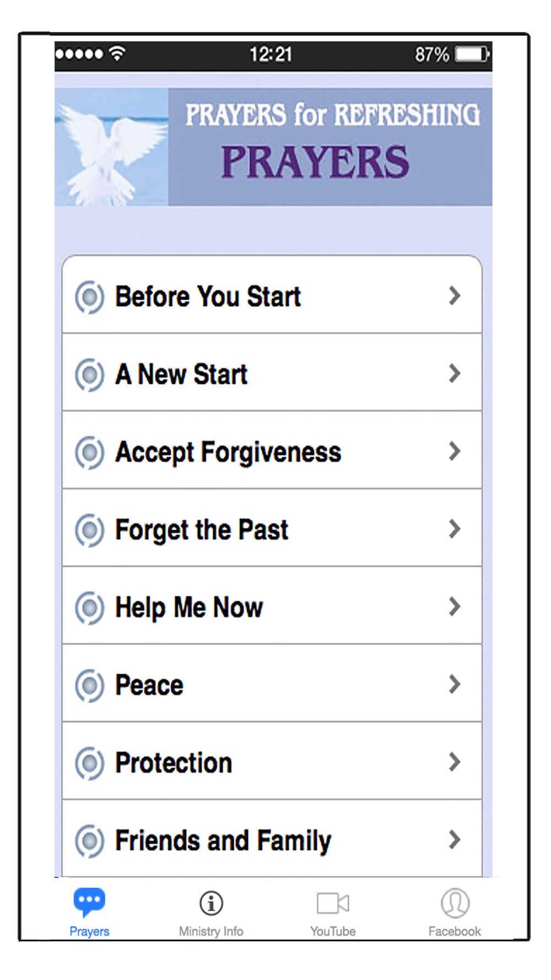The image size is (551, 980).
Task: Open the Prayers tab speech bubble icon
Action: [x=89, y=902]
